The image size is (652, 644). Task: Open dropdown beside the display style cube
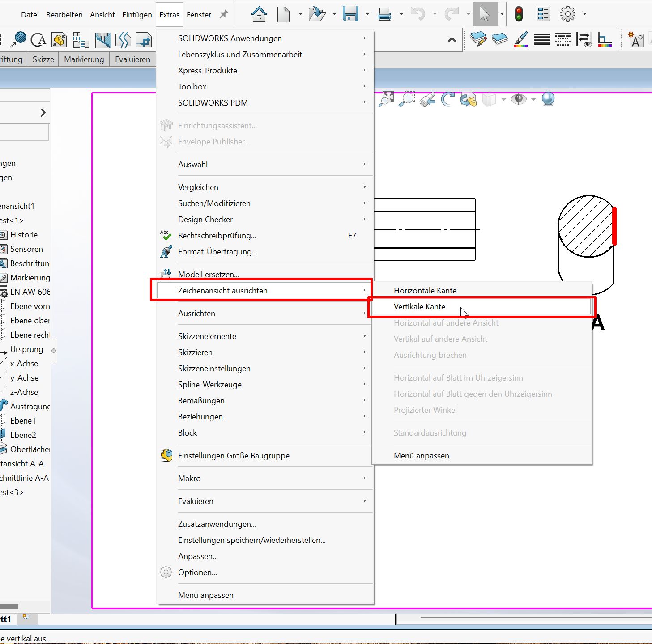(x=503, y=99)
